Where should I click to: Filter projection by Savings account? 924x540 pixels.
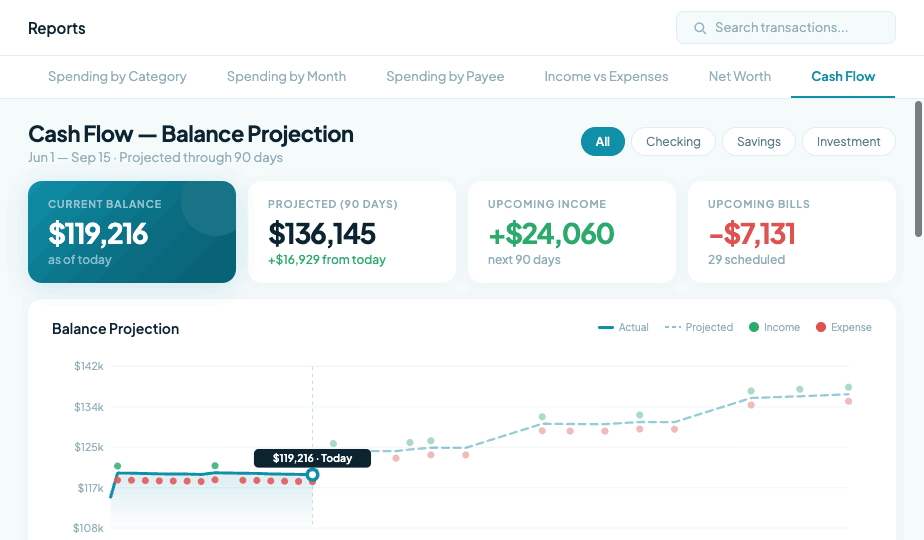click(x=758, y=141)
